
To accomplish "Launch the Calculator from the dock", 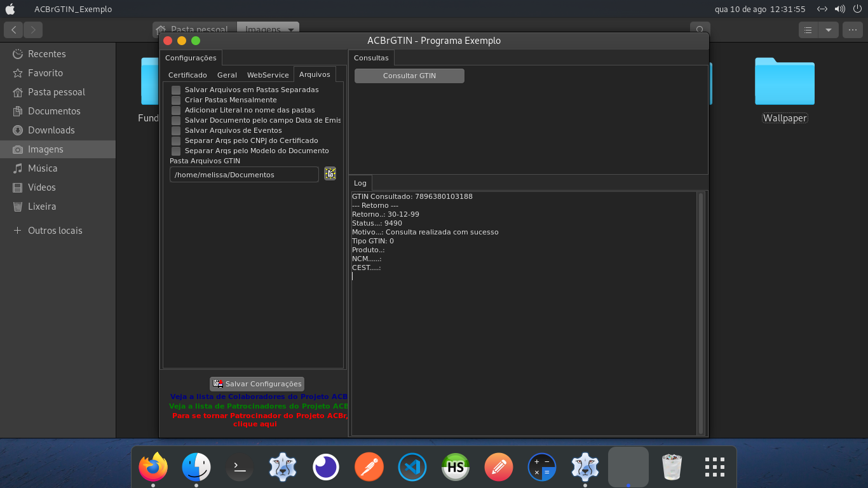I will point(542,468).
